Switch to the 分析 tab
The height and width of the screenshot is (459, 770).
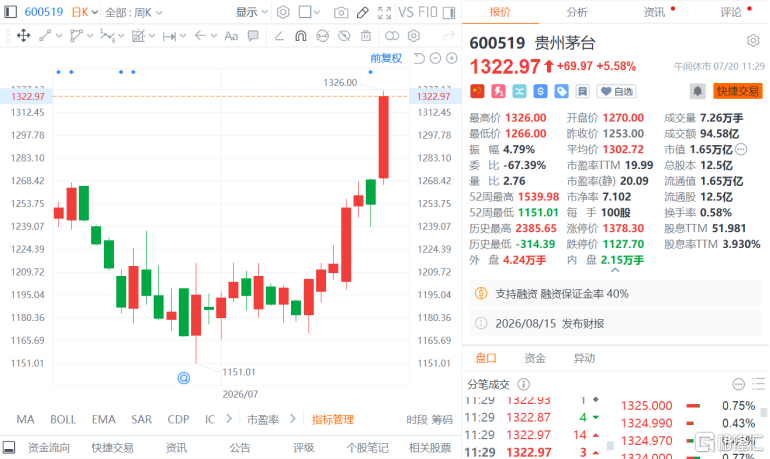577,12
